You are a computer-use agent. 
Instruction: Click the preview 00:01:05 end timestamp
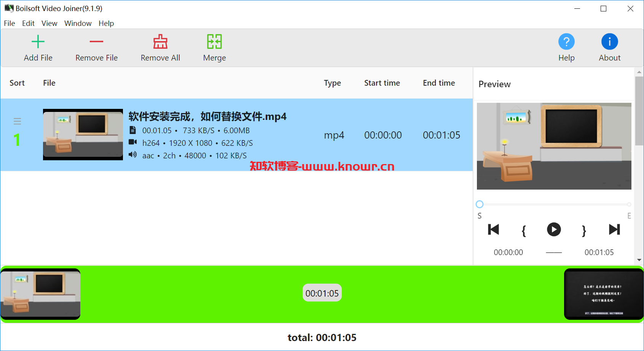(599, 252)
